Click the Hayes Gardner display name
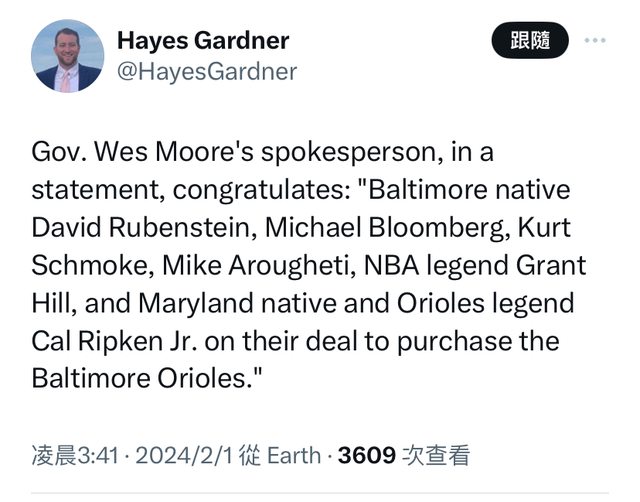The width and height of the screenshot is (640, 502). (203, 41)
